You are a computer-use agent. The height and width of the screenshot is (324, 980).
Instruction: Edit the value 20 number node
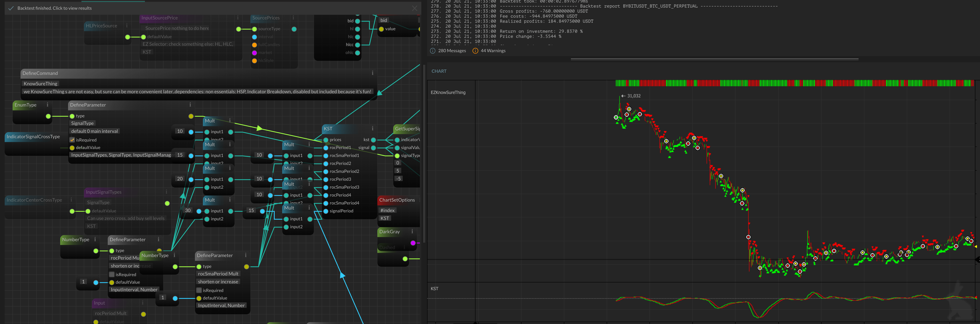point(180,179)
